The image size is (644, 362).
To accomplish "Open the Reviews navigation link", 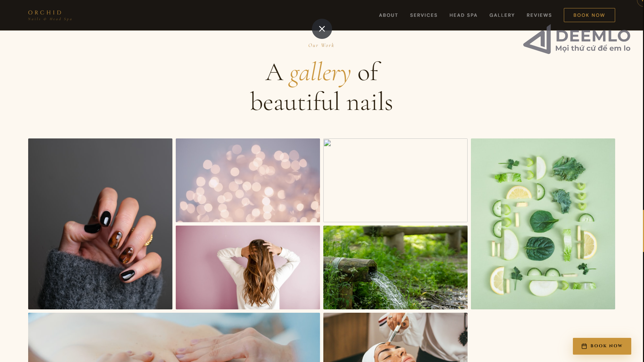I will tap(539, 15).
